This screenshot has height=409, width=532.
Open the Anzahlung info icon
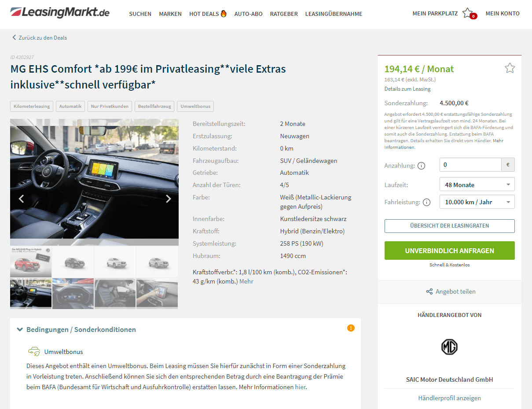point(421,166)
